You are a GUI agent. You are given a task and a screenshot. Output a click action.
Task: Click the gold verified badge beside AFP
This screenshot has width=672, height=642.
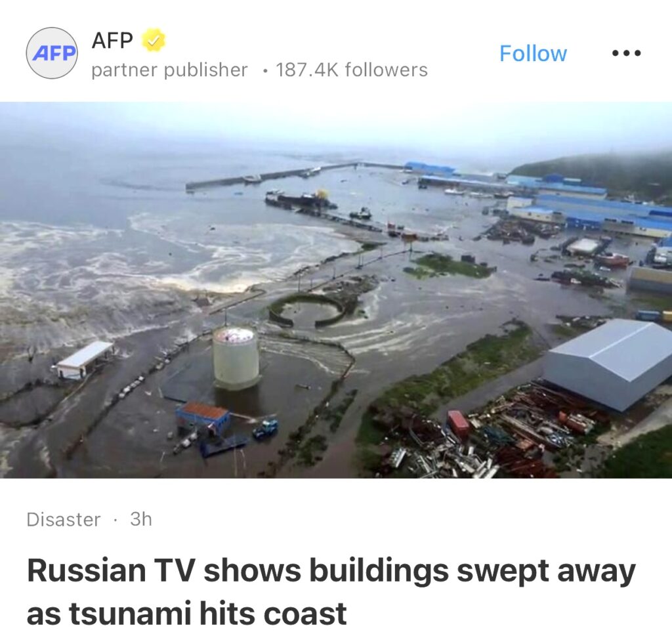click(x=153, y=40)
